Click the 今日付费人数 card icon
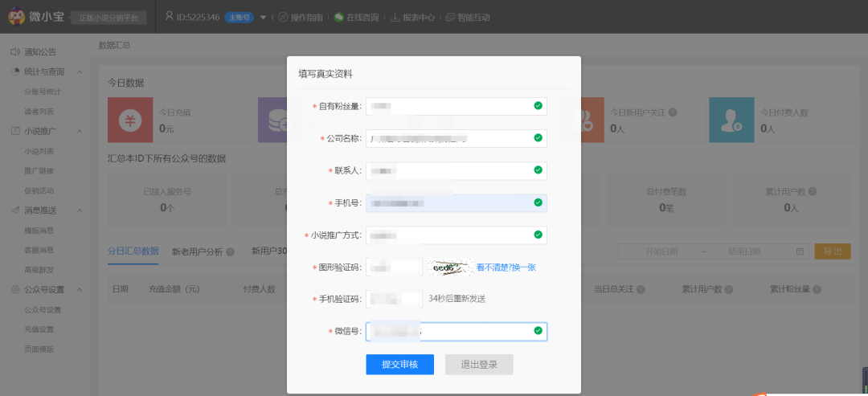Screen dimensions: 868x396 (732, 120)
